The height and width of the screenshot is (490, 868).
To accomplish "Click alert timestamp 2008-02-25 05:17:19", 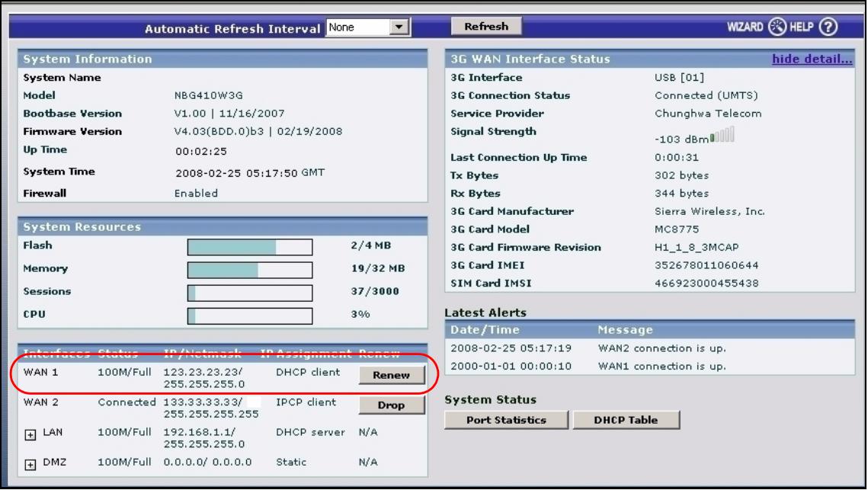I will (x=511, y=348).
